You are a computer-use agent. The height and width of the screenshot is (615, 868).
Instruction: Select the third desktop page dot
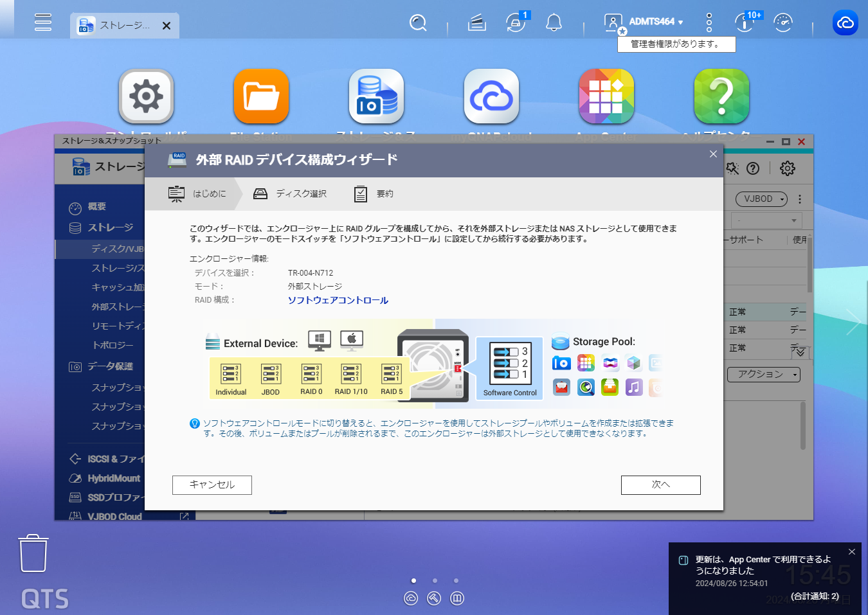tap(456, 580)
